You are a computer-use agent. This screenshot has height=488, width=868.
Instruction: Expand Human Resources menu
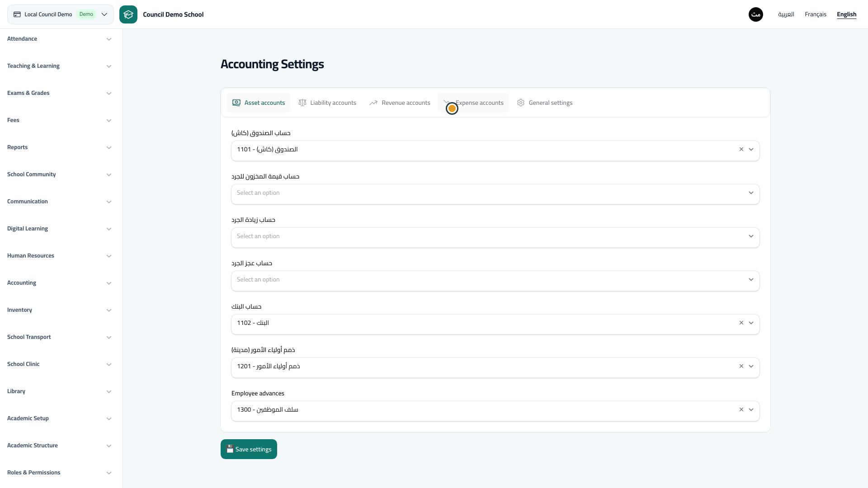[x=59, y=256]
